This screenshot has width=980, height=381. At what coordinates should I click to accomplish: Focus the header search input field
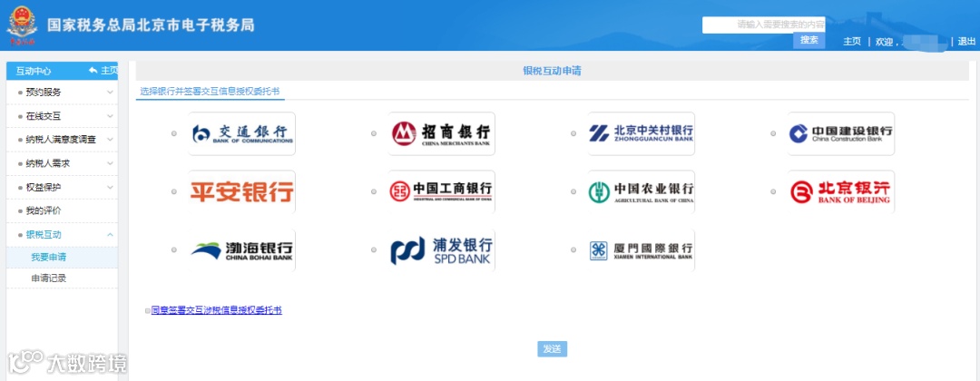pyautogui.click(x=764, y=25)
